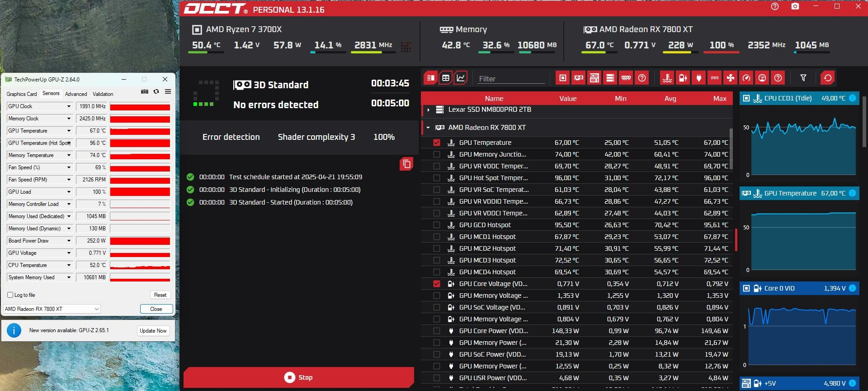Click the Min column header
This screenshot has height=391, width=868.
pos(621,98)
